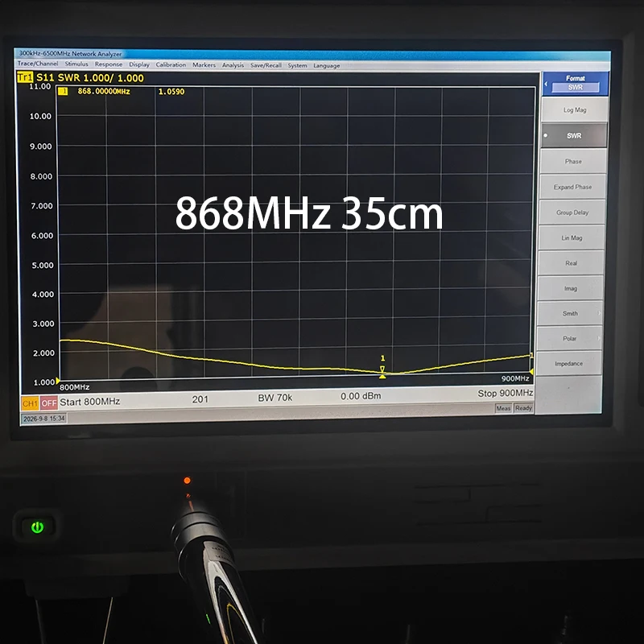
Task: Select the Phase format button
Action: coord(573,162)
